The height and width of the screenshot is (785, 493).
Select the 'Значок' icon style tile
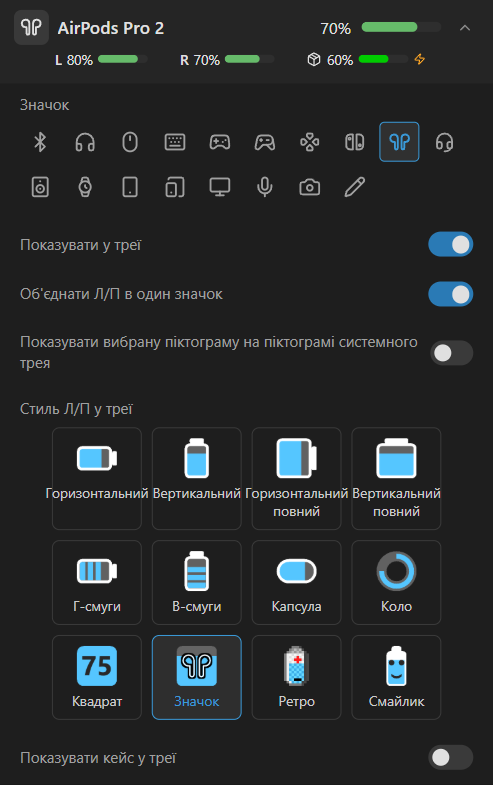click(x=197, y=677)
